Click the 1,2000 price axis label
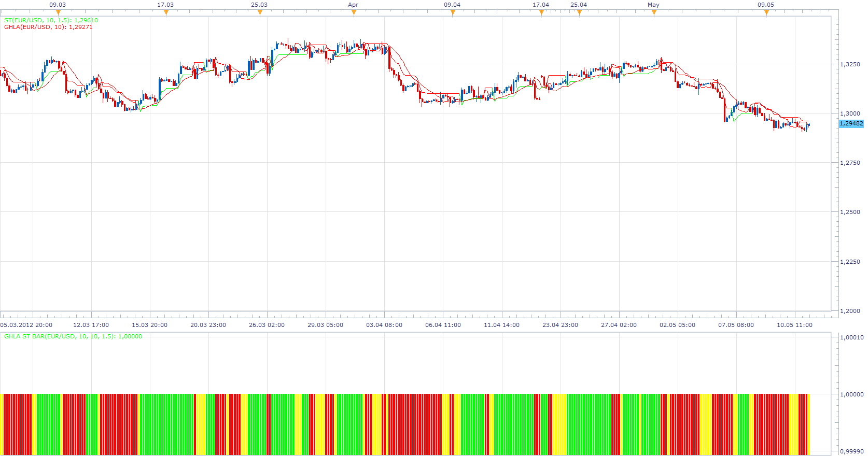Viewport: 868px width, 456px height. 850,311
